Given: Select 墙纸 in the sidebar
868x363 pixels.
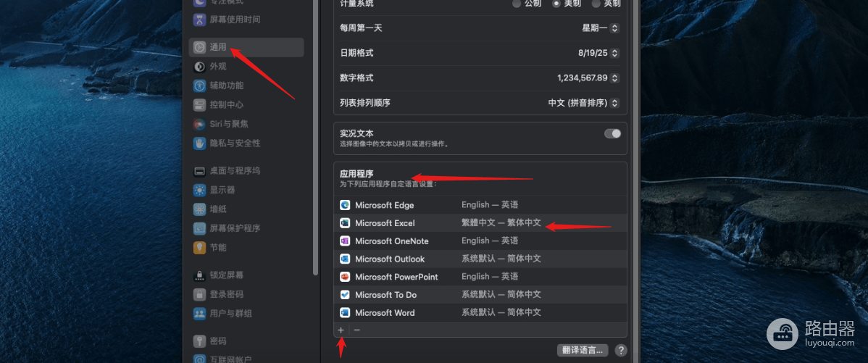Looking at the screenshot, I should coord(218,209).
